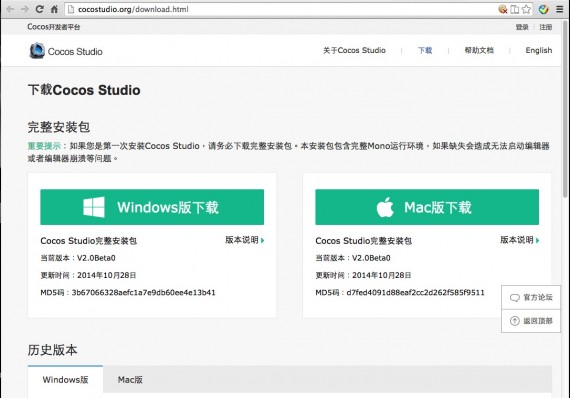
Task: Select the 下载 nav item
Action: pos(425,51)
